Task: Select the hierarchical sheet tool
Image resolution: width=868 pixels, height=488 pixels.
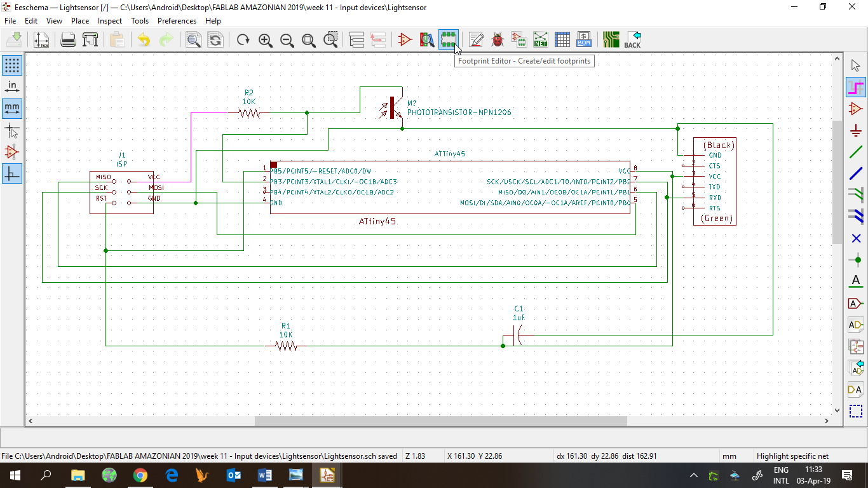Action: coord(856,346)
